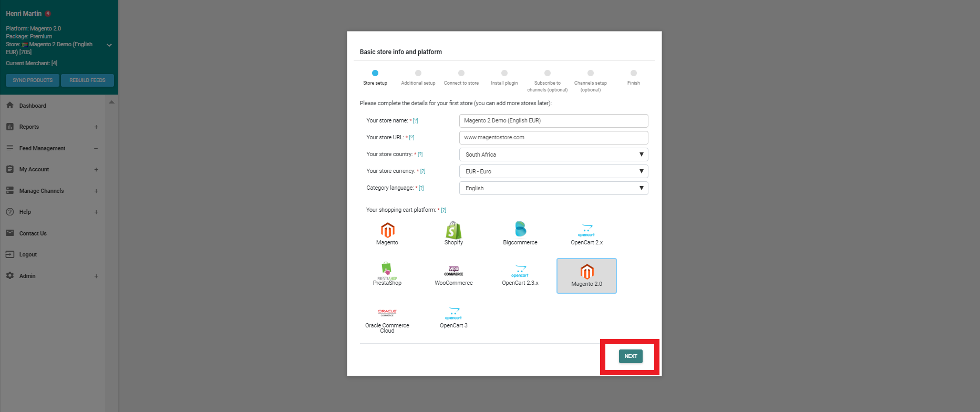Choose the Shopify platform icon

click(x=453, y=230)
